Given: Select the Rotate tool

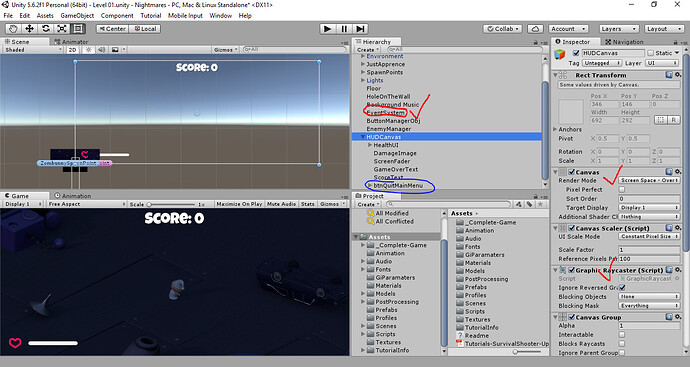Looking at the screenshot, I should (46, 29).
